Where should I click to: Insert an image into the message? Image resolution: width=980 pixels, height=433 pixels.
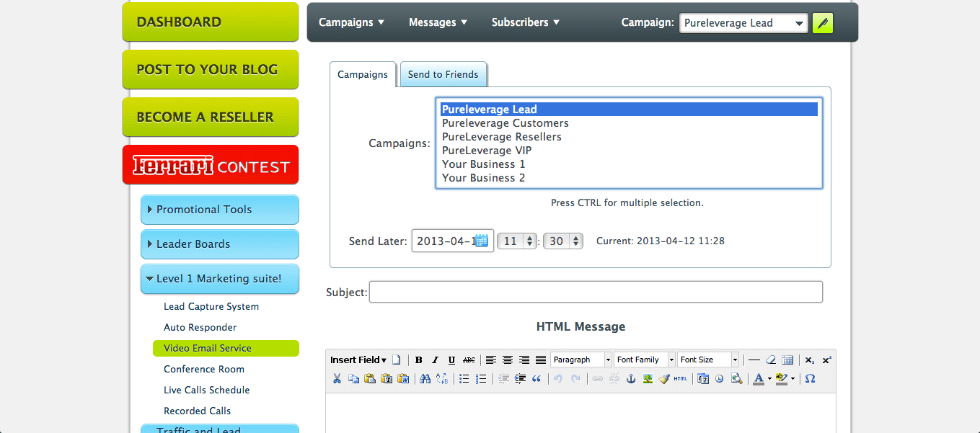[x=648, y=378]
